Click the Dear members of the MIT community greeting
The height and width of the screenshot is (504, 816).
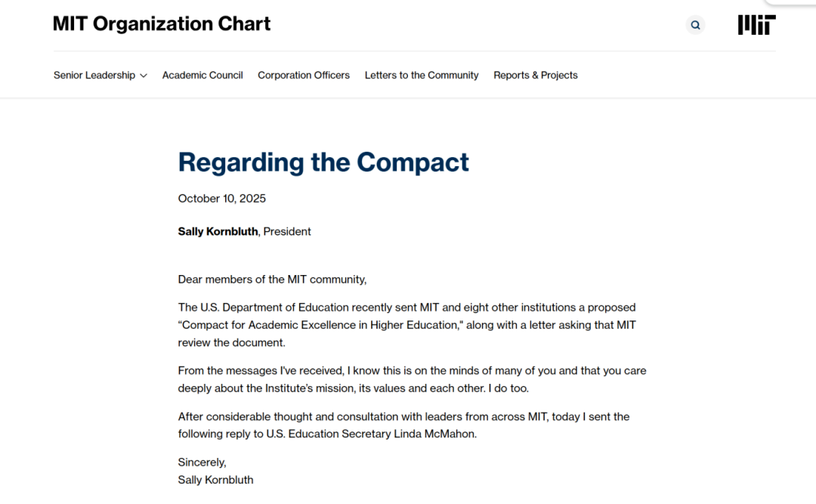point(272,279)
